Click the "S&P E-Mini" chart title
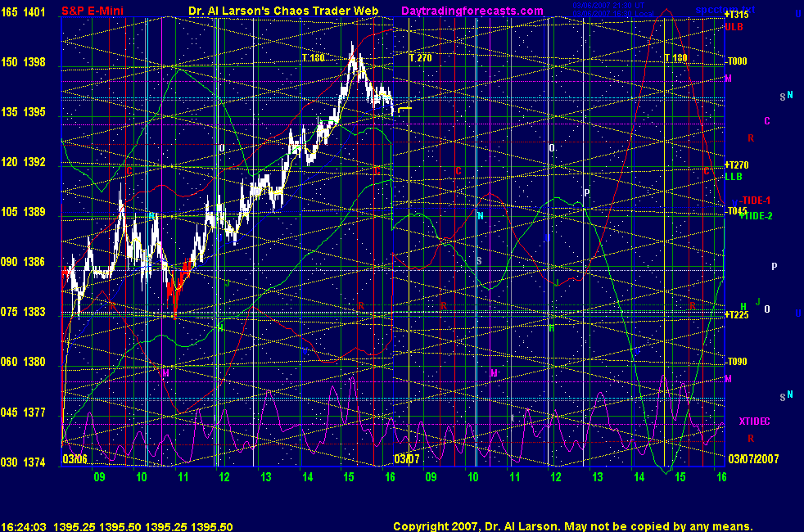 pos(93,11)
